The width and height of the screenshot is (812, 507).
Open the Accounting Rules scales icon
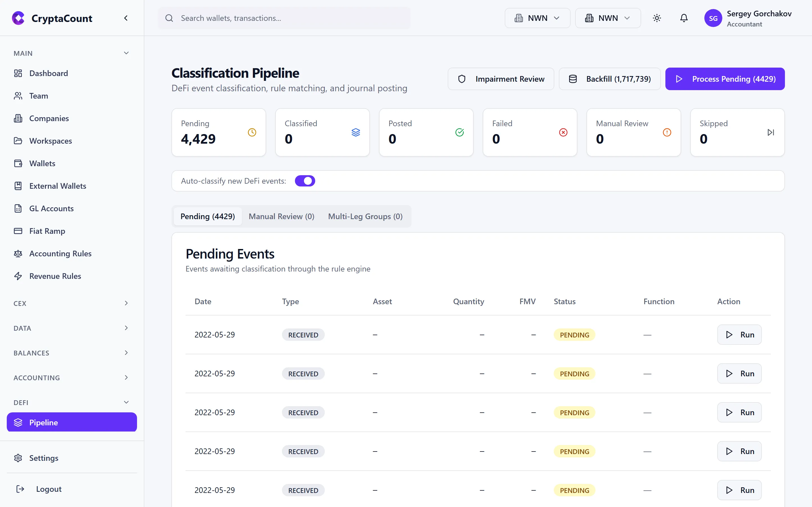click(x=18, y=253)
